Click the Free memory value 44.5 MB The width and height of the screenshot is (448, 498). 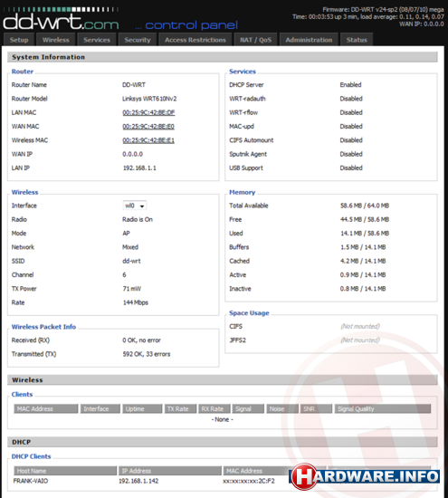tap(365, 219)
